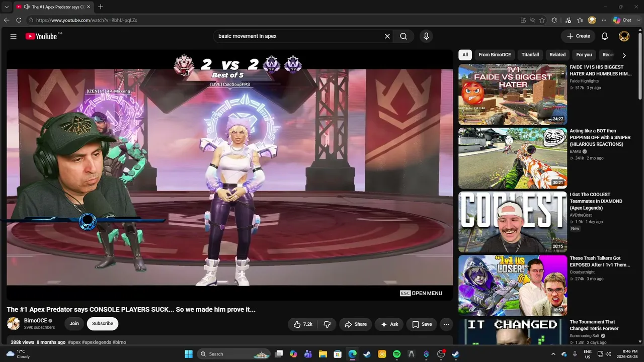Open Microsoft Store from the taskbar
The height and width of the screenshot is (362, 644).
point(338,354)
